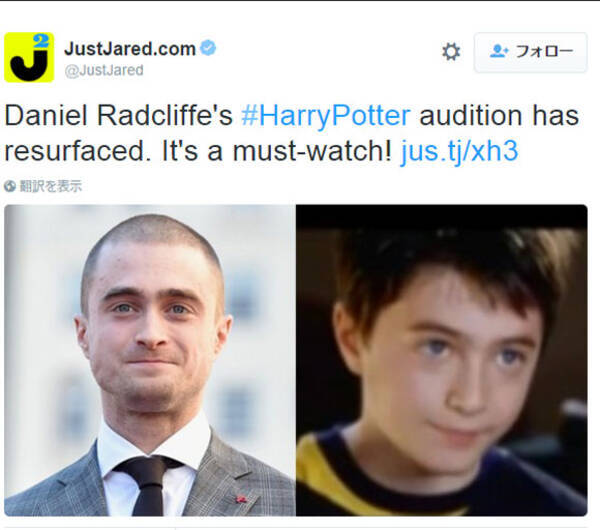Follow JustJared with the フォロー button

pyautogui.click(x=530, y=52)
